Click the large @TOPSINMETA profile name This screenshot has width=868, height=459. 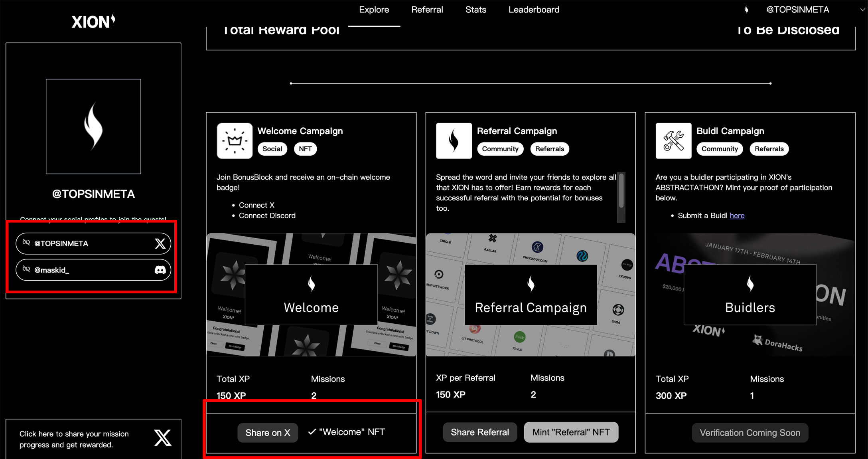(93, 194)
